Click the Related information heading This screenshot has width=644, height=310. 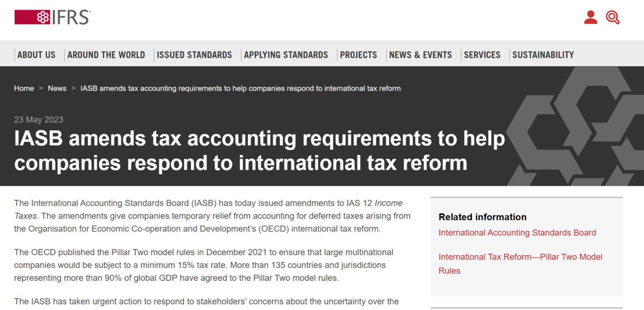(482, 217)
